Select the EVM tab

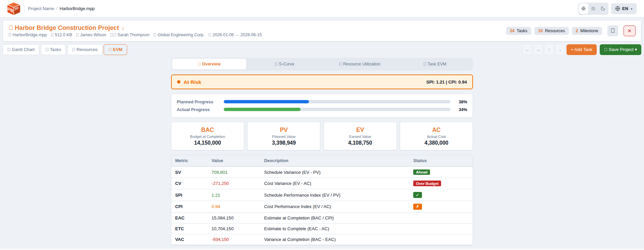pyautogui.click(x=115, y=50)
